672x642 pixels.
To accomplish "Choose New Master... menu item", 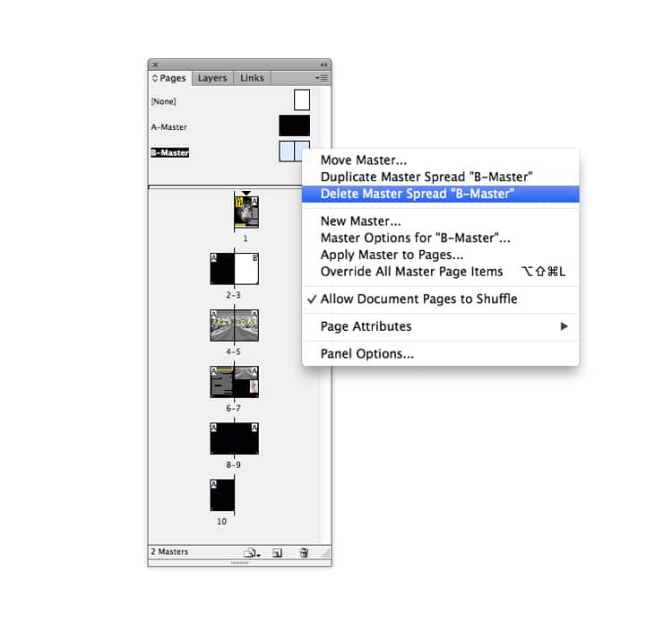I will click(x=441, y=221).
